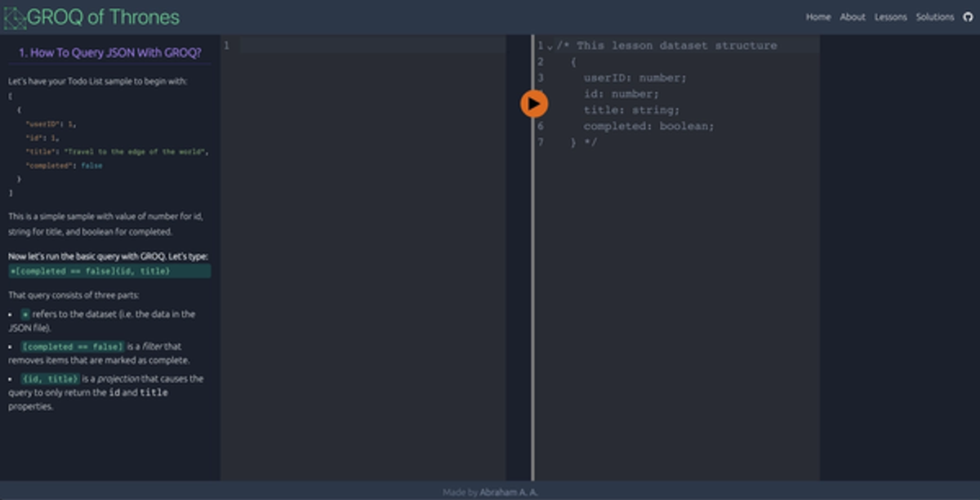The width and height of the screenshot is (980, 500).
Task: Click the GROQ of Thrones logo icon
Action: pos(14,16)
